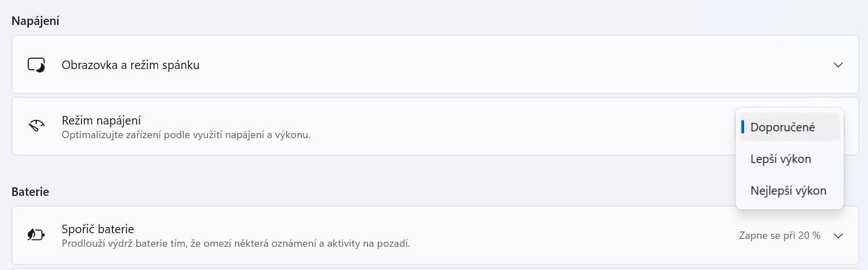This screenshot has width=868, height=270.
Task: Click the Baterie section heading
Action: point(31,191)
